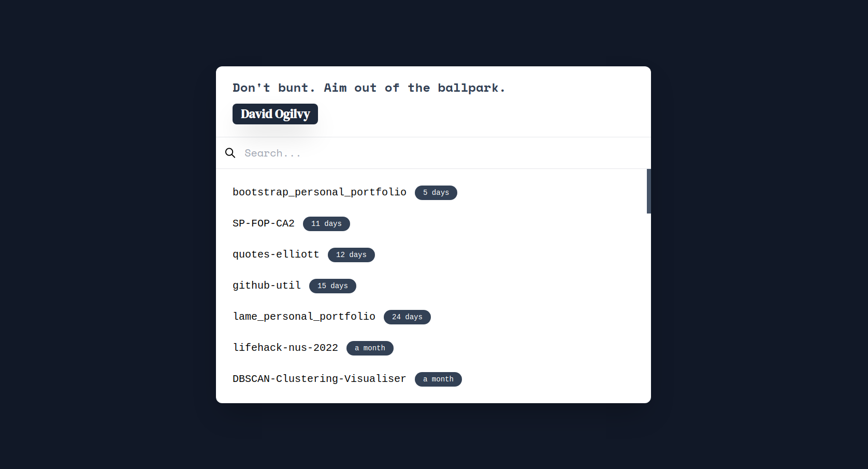Open the lame_personal_portfolio repository
Screen dimensions: 868x469
[x=304, y=317]
